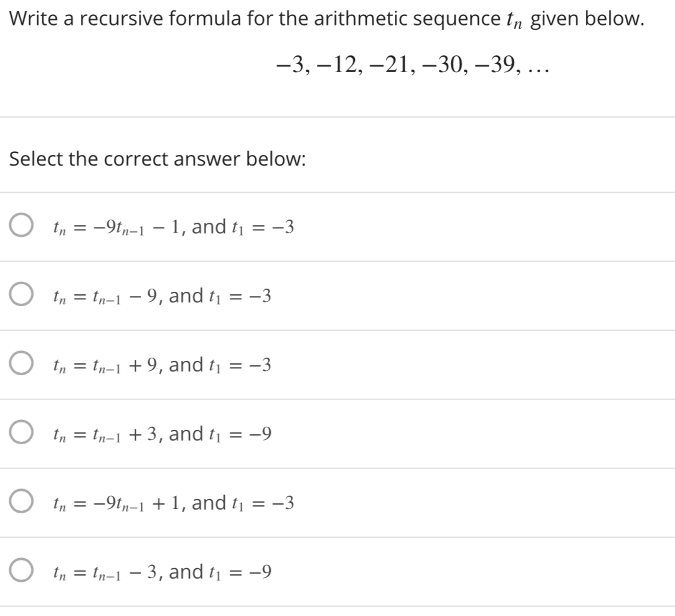Select radio button for tn = −9tn−1 + 1

21,501
